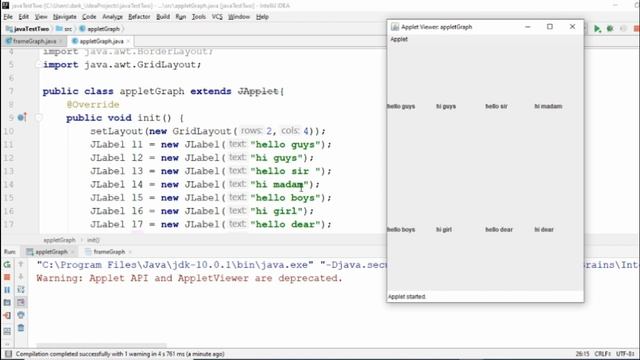
Task: Click javaTestTwo in the navigation breadcrumb
Action: click(27, 29)
